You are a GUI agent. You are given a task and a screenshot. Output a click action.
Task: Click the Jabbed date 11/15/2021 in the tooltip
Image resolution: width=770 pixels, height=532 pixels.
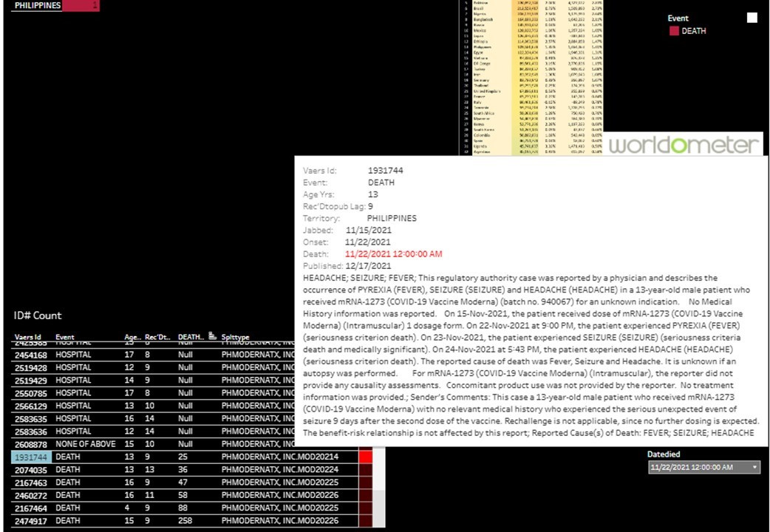point(368,230)
